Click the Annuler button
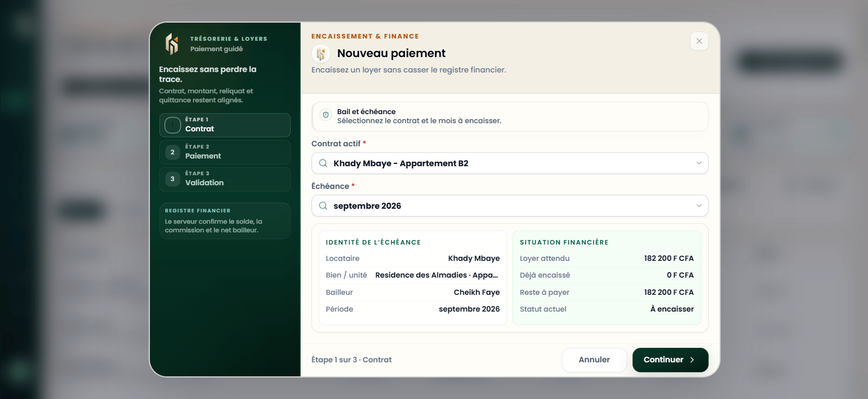This screenshot has height=399, width=868. (x=594, y=360)
